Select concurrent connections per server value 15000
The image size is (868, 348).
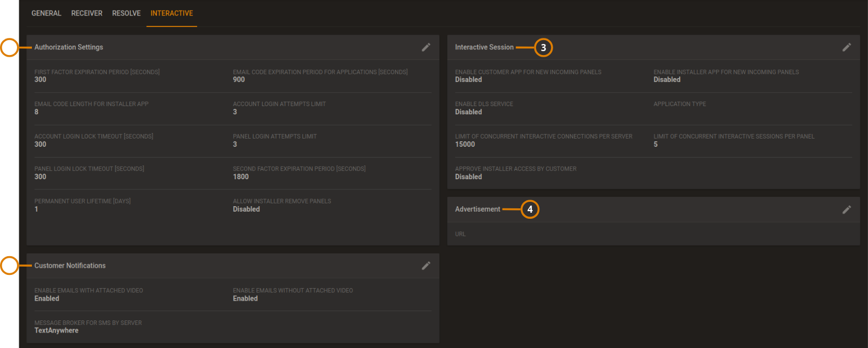point(465,145)
